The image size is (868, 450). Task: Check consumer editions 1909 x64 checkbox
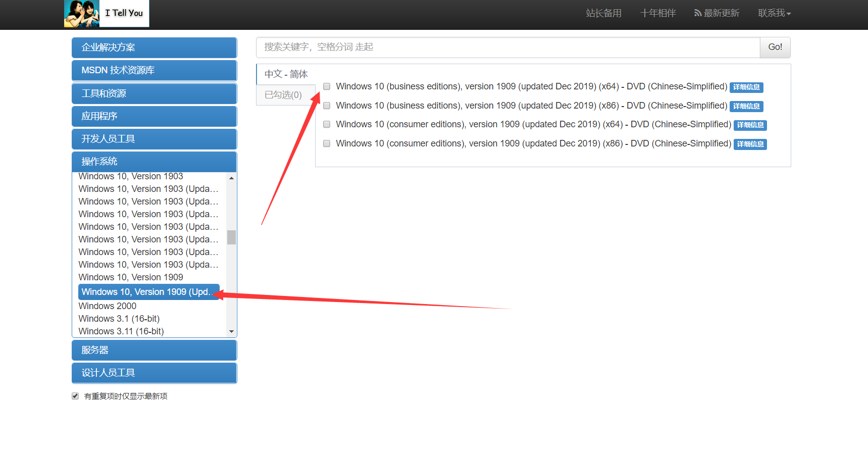pos(327,124)
